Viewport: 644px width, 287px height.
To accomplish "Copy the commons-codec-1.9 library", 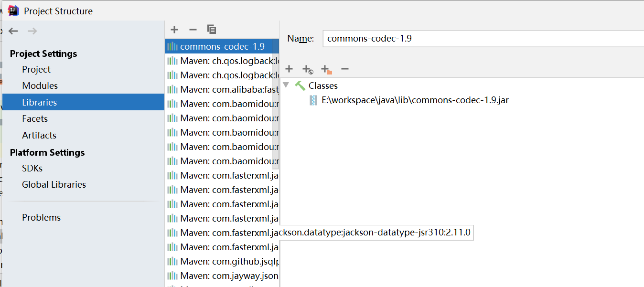I will coord(212,29).
